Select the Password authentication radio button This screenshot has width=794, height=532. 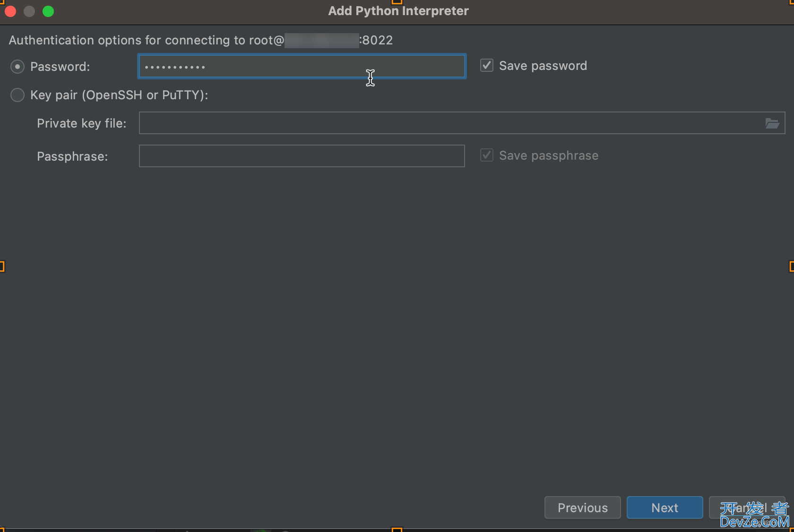(17, 67)
